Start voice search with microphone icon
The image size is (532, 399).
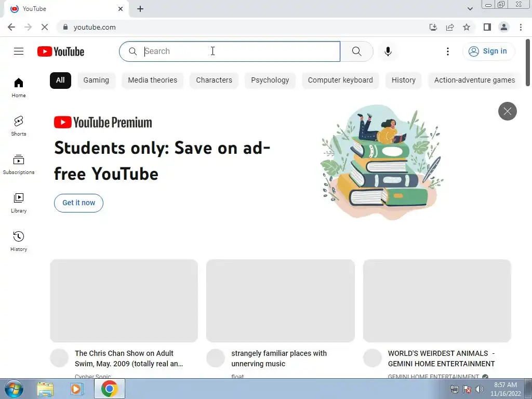tap(388, 51)
